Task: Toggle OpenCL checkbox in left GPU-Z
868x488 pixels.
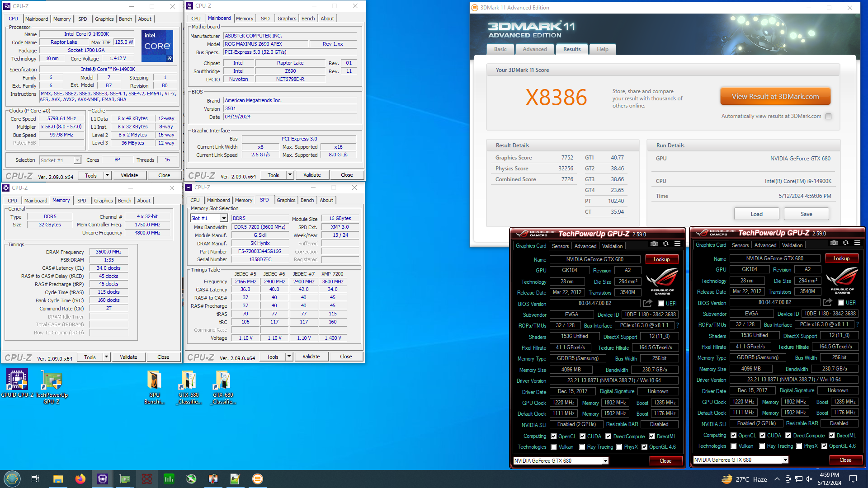Action: pos(553,436)
